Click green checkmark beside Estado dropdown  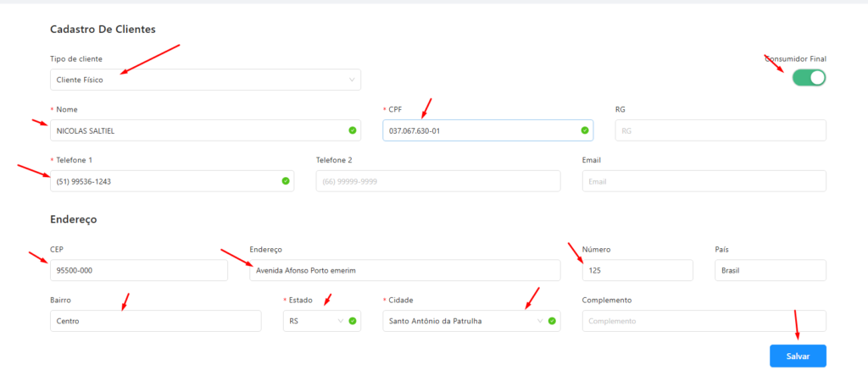click(352, 321)
